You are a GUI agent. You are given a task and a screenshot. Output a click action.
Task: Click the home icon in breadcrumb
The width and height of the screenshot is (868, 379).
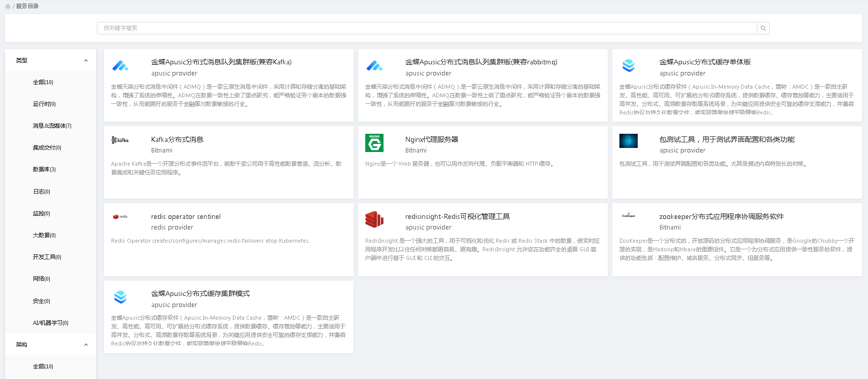[8, 7]
